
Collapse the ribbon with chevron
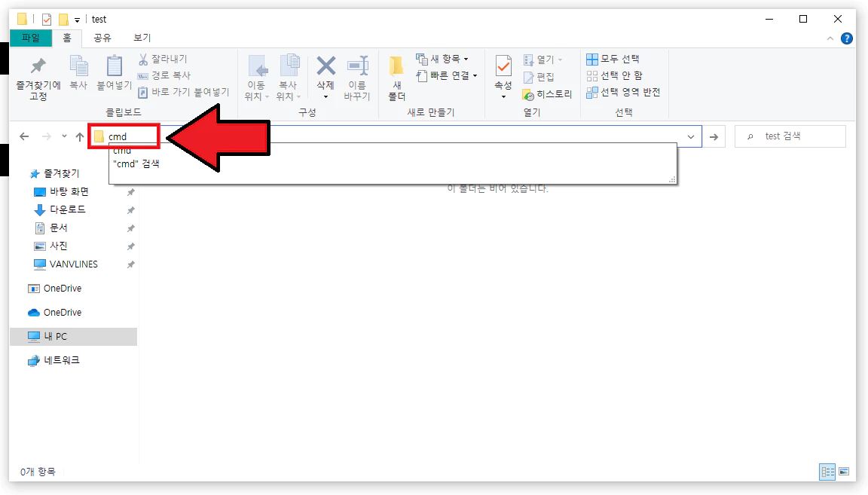click(x=830, y=38)
